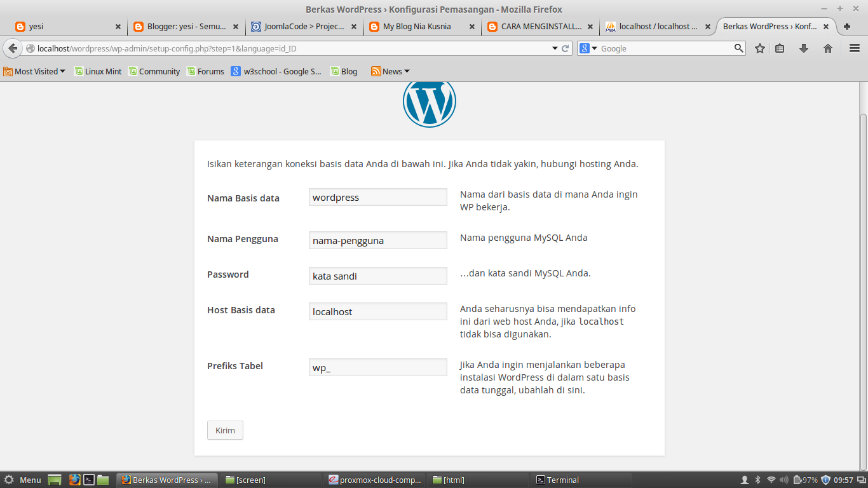The height and width of the screenshot is (488, 868).
Task: Click the Kirim button
Action: (x=224, y=430)
